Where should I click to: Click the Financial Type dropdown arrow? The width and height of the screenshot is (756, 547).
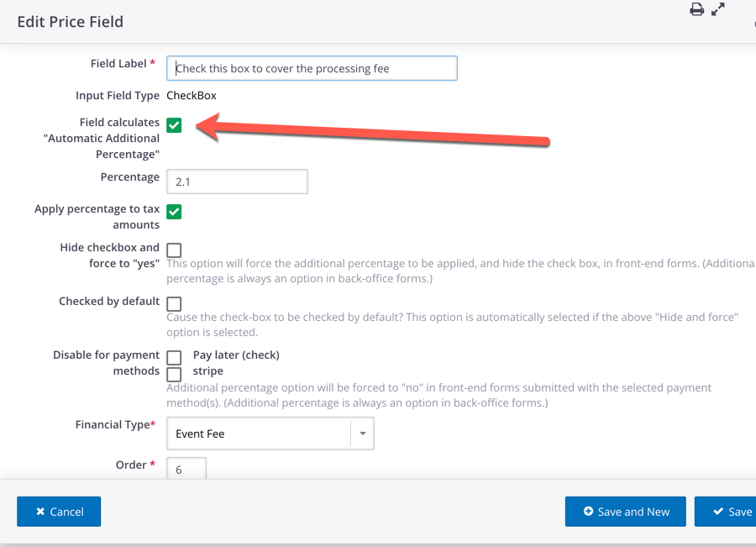(362, 433)
